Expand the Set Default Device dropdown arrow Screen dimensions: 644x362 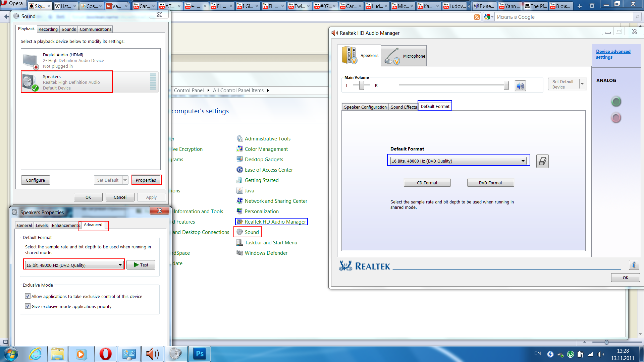pos(582,84)
